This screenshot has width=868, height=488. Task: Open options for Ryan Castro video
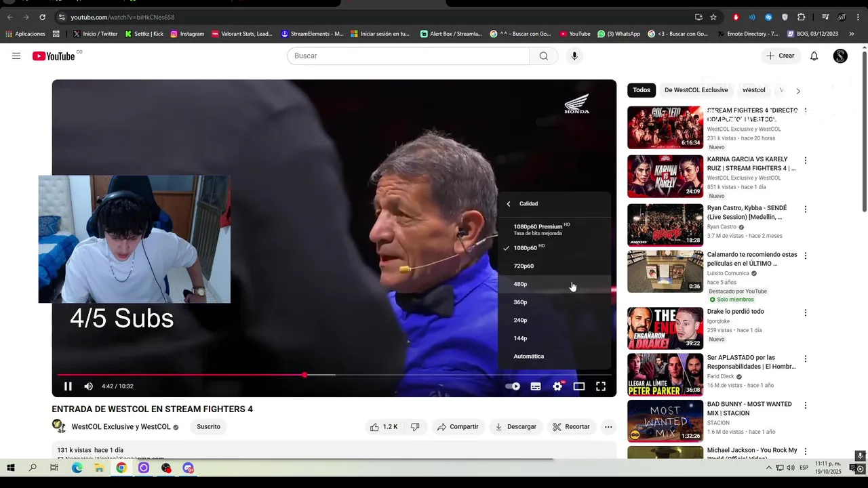click(x=806, y=209)
